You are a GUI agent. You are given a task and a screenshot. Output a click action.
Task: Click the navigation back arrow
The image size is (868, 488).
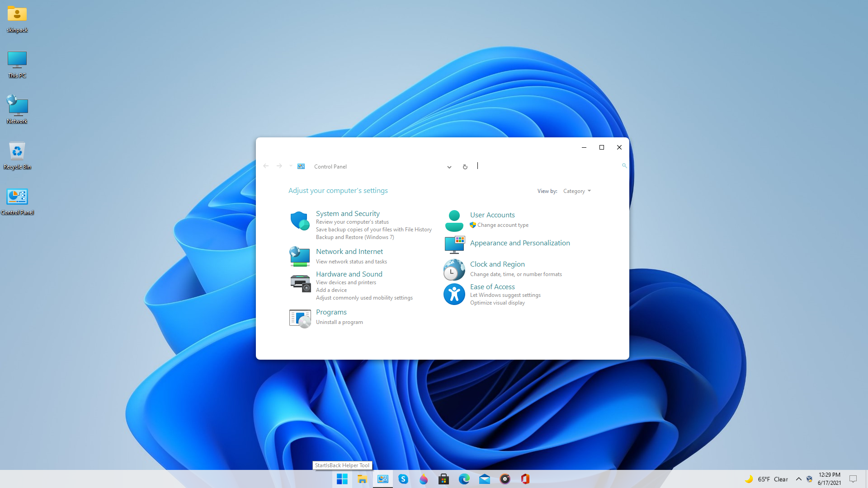point(266,166)
